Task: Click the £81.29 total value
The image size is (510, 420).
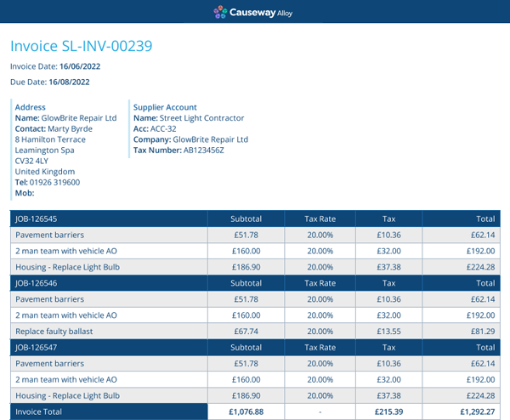Action: pos(483,332)
